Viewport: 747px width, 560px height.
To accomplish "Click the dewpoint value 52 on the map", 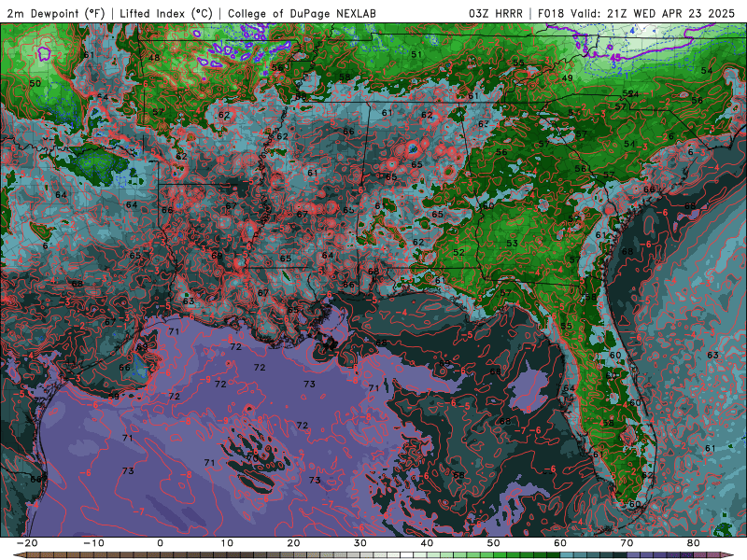I will click(x=458, y=252).
